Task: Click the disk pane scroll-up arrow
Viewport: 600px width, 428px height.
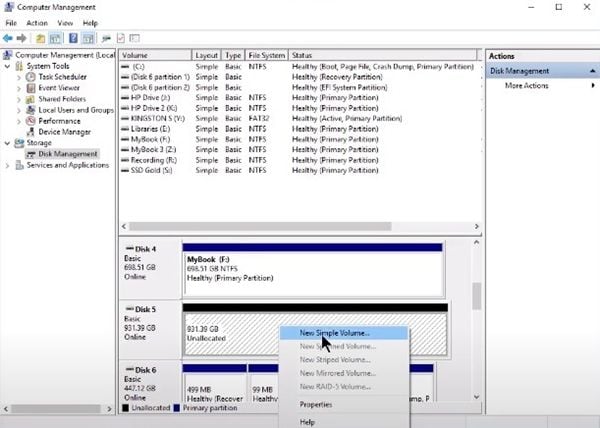Action: click(x=476, y=242)
